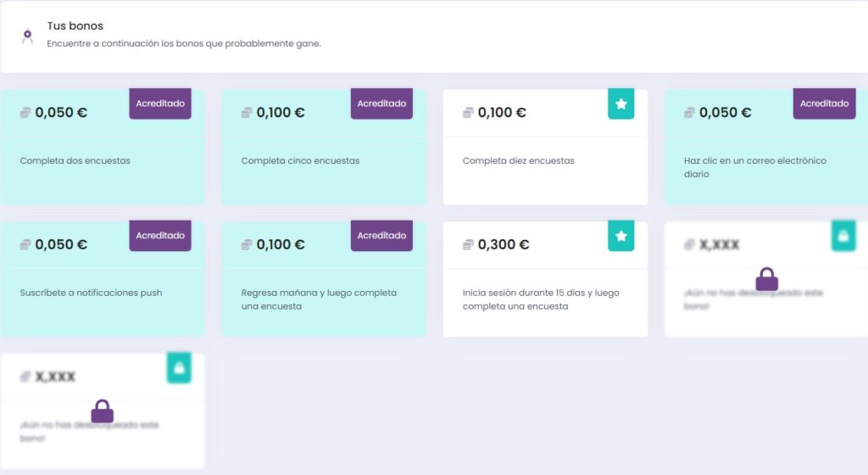Click the purple padlock on right-side locked card
The height and width of the screenshot is (475, 868).
[766, 279]
